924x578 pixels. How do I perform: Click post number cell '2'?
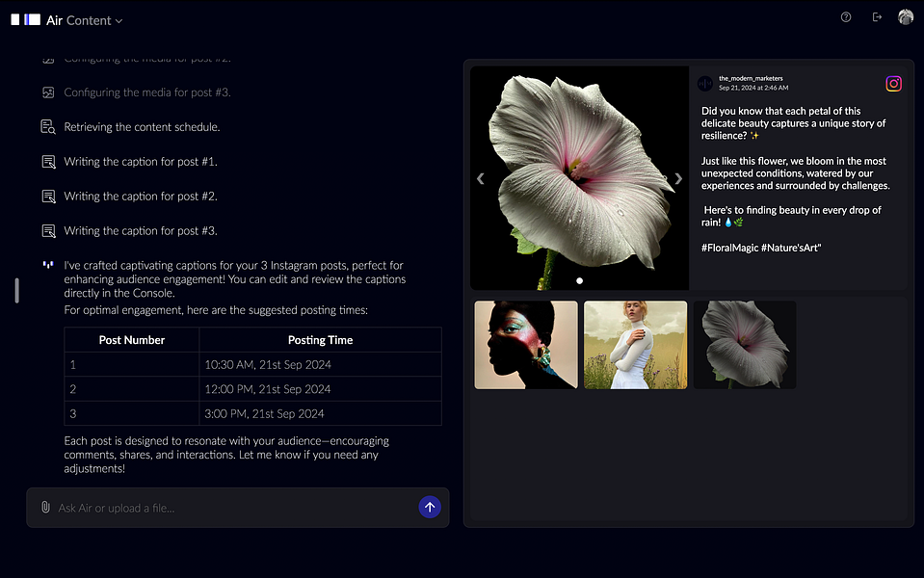131,389
